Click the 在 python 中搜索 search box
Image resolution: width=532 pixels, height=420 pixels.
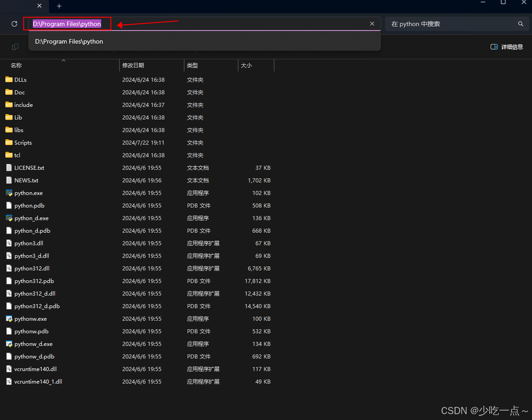(457, 24)
